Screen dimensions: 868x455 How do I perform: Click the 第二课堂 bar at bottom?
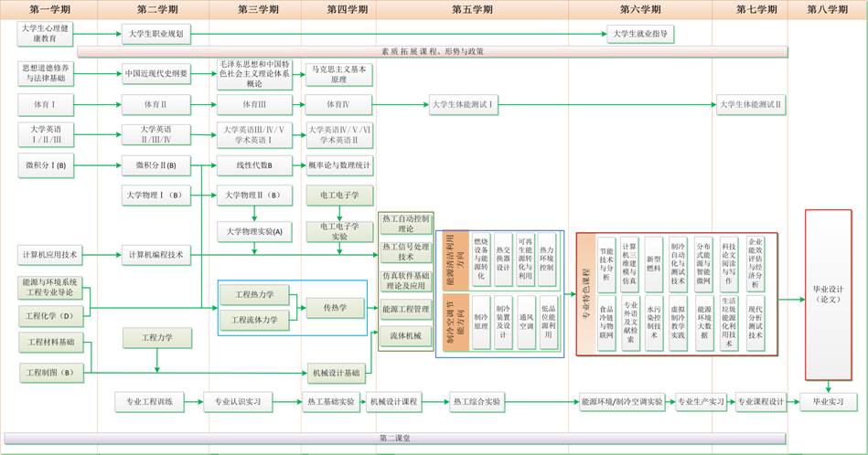(x=394, y=438)
